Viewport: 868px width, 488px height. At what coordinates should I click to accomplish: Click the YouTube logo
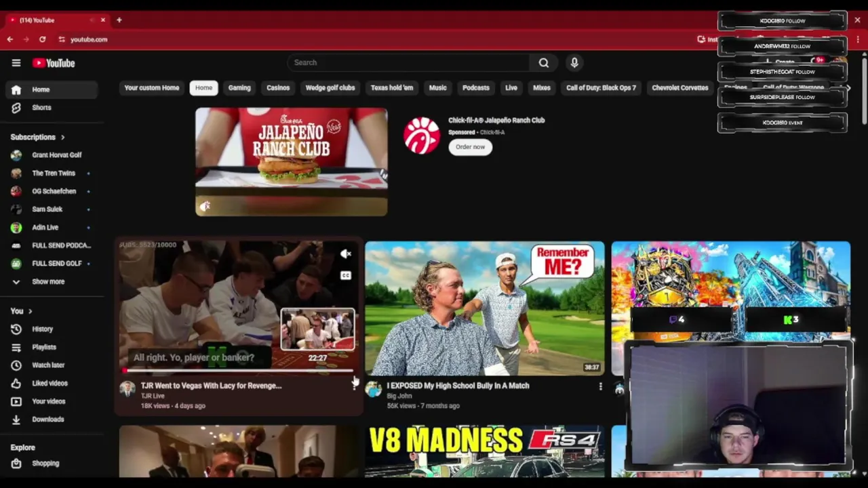54,63
